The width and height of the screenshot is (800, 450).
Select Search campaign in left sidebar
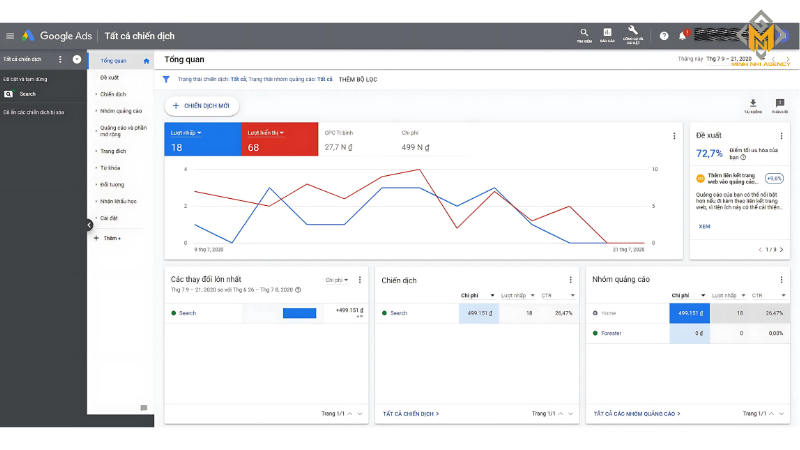click(x=28, y=94)
